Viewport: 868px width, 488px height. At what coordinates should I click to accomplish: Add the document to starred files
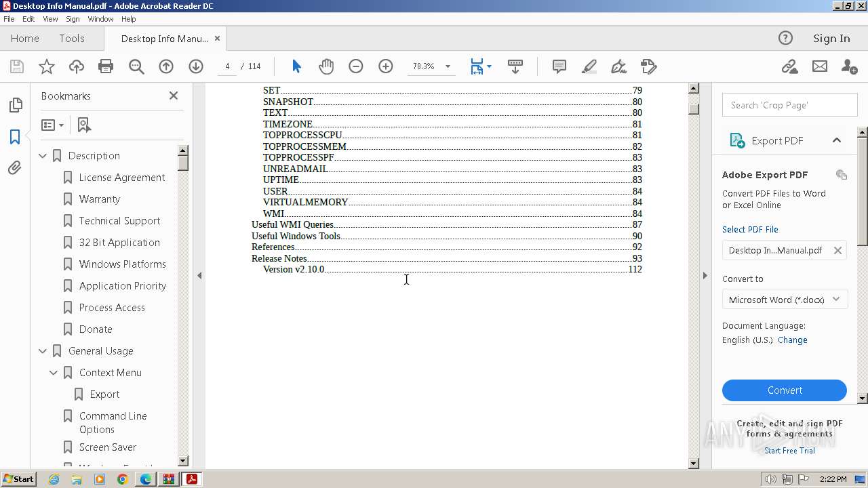47,66
